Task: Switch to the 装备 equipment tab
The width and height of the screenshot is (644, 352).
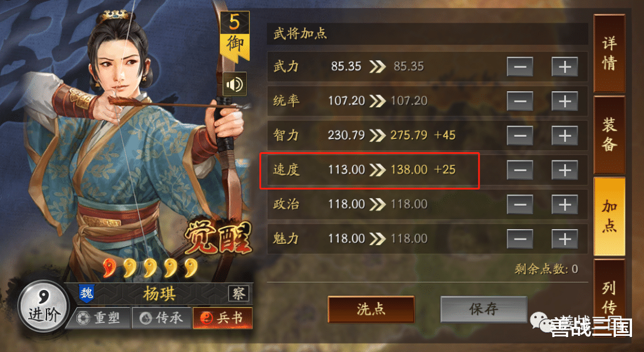Action: (x=609, y=135)
